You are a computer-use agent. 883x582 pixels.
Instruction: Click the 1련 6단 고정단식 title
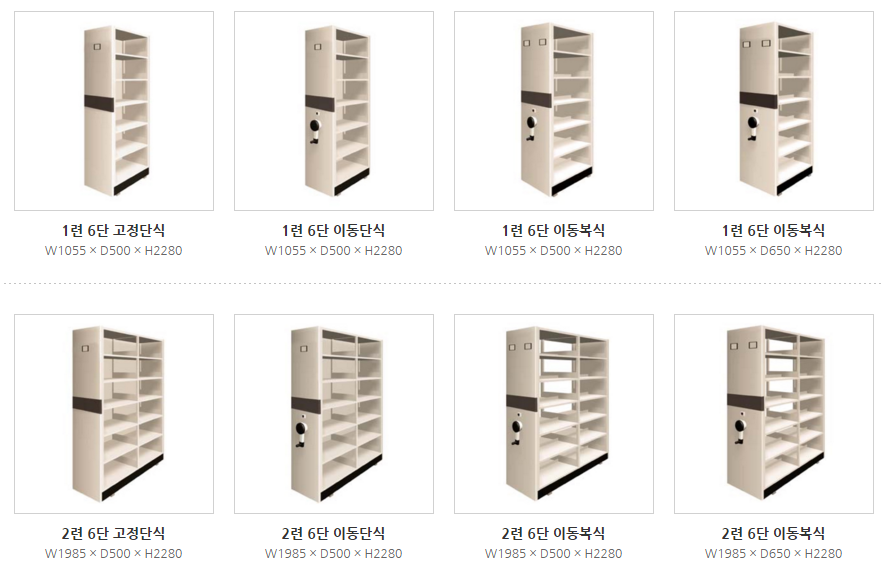pos(114,230)
